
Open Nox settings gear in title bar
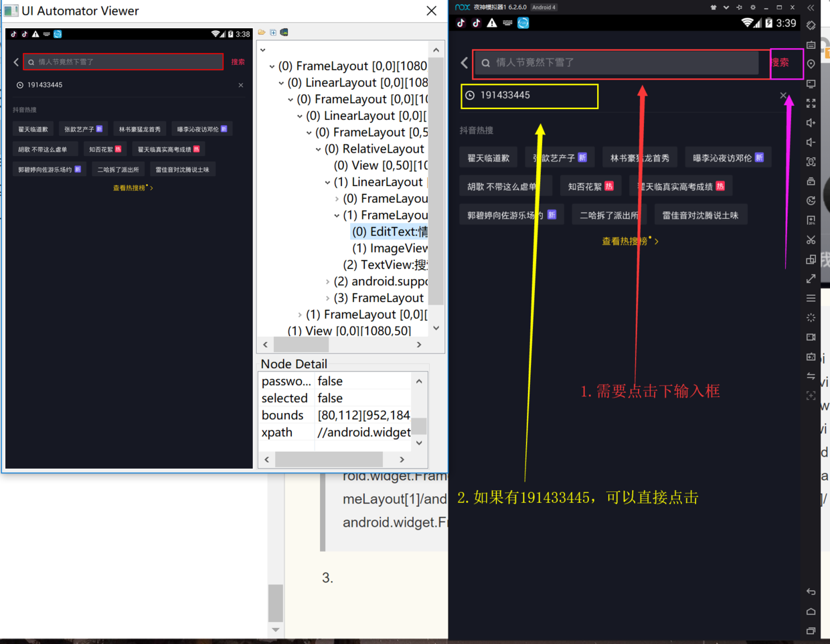click(x=753, y=7)
